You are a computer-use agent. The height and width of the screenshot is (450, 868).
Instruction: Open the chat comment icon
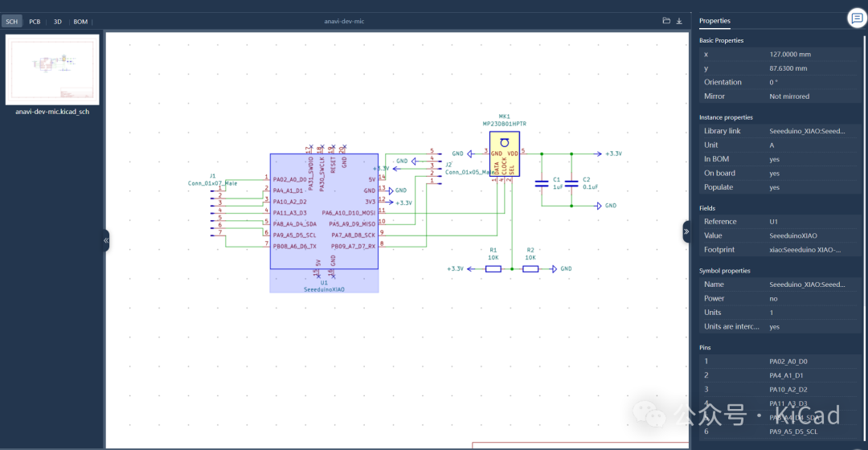(x=857, y=18)
